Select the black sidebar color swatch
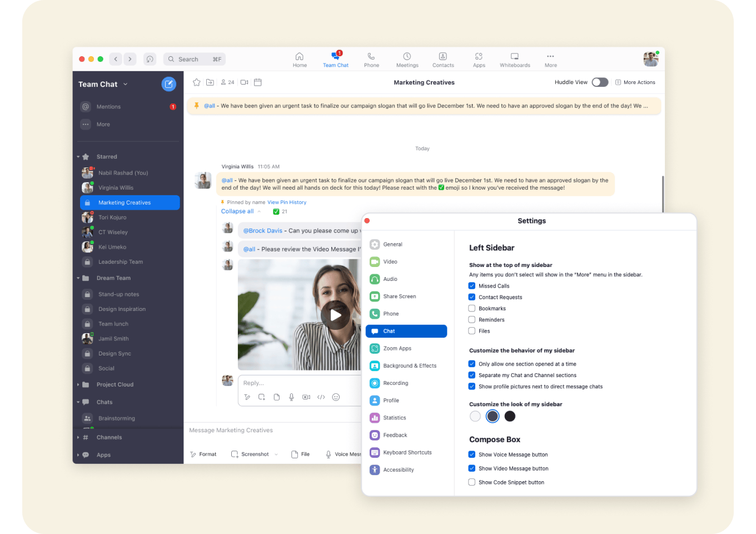 pyautogui.click(x=510, y=416)
